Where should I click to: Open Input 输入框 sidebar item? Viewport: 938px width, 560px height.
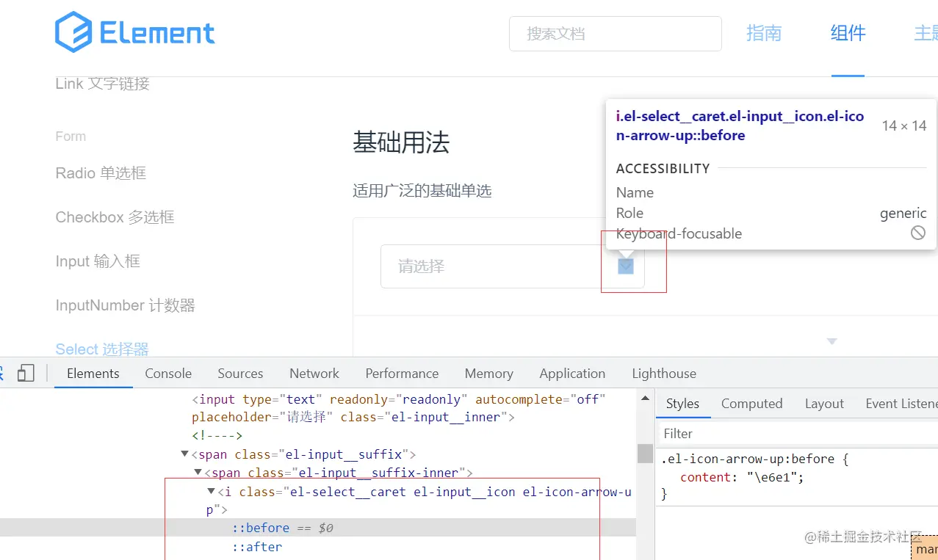tap(98, 261)
